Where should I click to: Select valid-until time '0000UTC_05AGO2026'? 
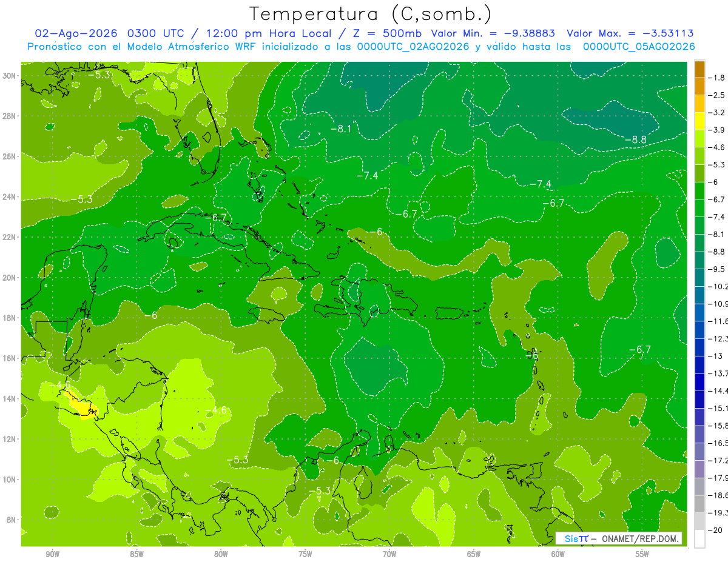click(639, 47)
